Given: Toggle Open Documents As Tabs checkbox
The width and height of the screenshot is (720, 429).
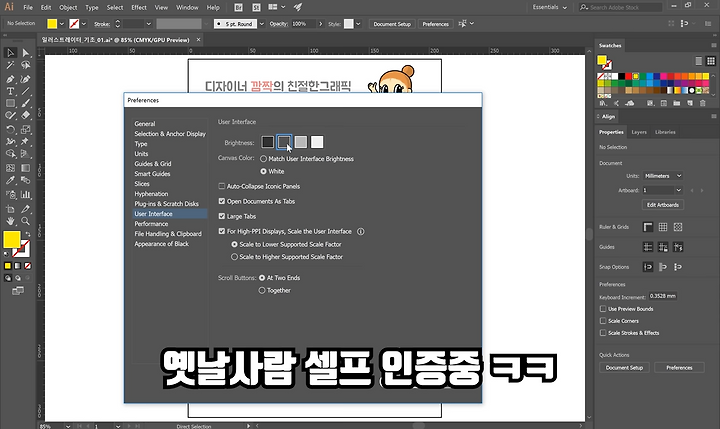Looking at the screenshot, I should (x=222, y=201).
